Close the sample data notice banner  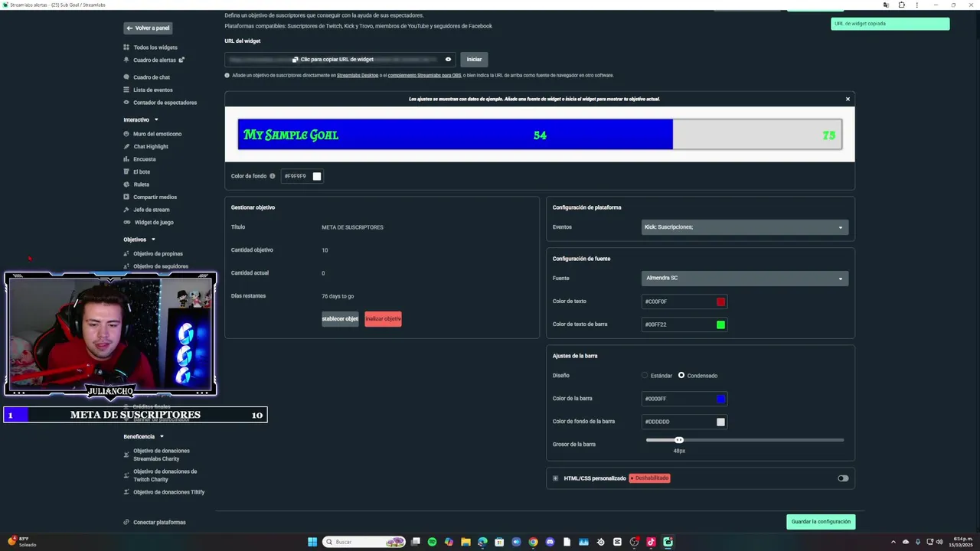[848, 99]
